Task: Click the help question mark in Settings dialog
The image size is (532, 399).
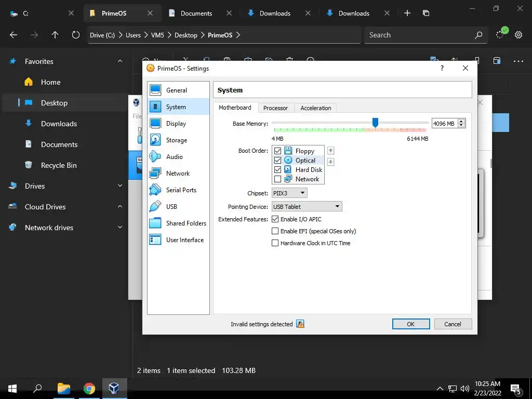Action: [x=442, y=68]
